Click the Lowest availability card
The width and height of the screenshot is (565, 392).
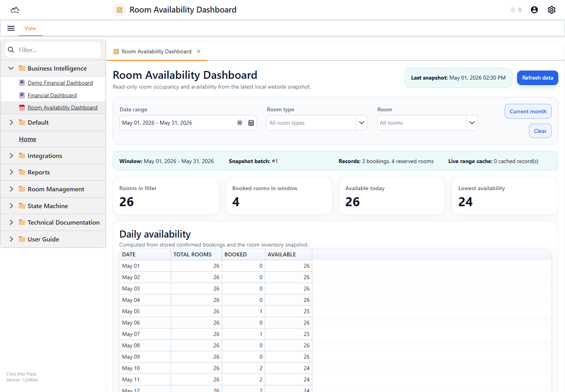(x=505, y=196)
